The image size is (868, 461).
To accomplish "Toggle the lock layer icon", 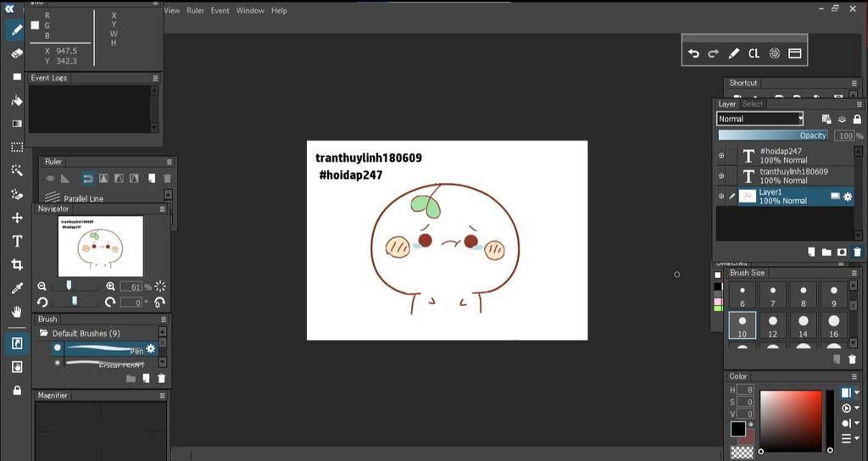I will click(857, 119).
